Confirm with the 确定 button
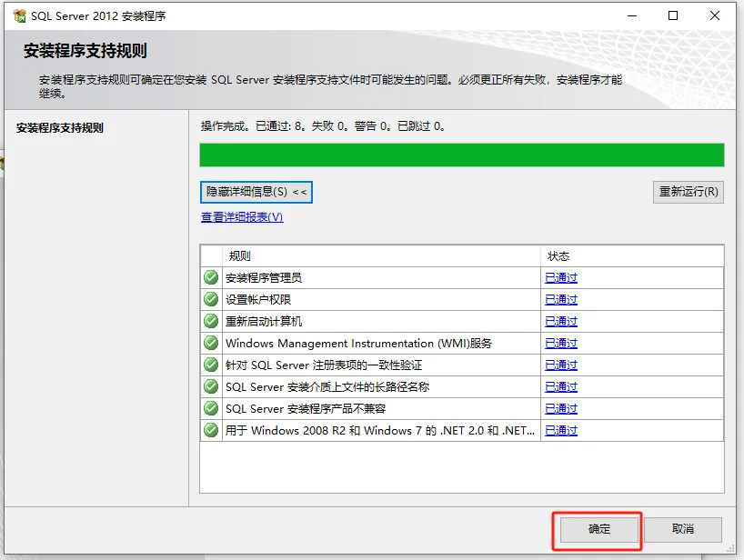The image size is (744, 560). [x=598, y=529]
